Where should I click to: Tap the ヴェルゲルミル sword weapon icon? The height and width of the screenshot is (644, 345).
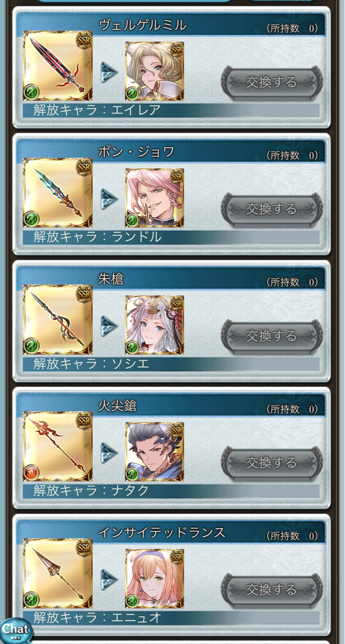[57, 66]
